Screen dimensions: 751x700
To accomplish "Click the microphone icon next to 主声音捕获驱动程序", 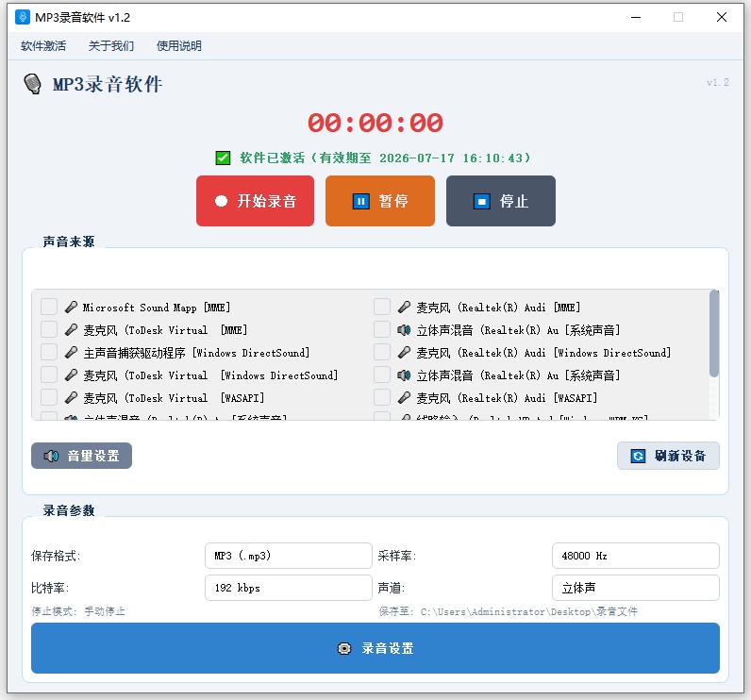I will (x=71, y=353).
